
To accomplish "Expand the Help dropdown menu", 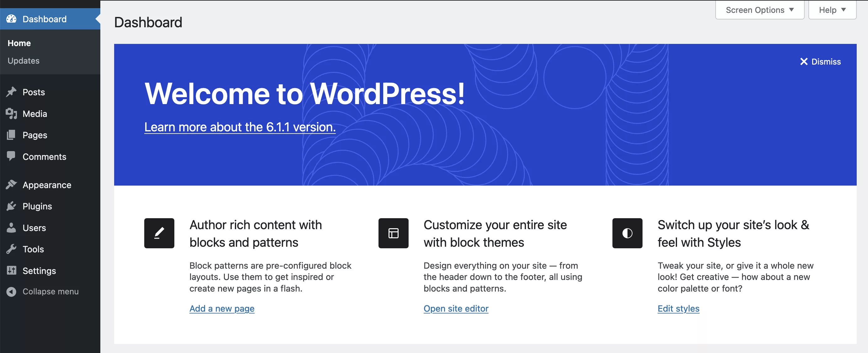I will [x=832, y=9].
